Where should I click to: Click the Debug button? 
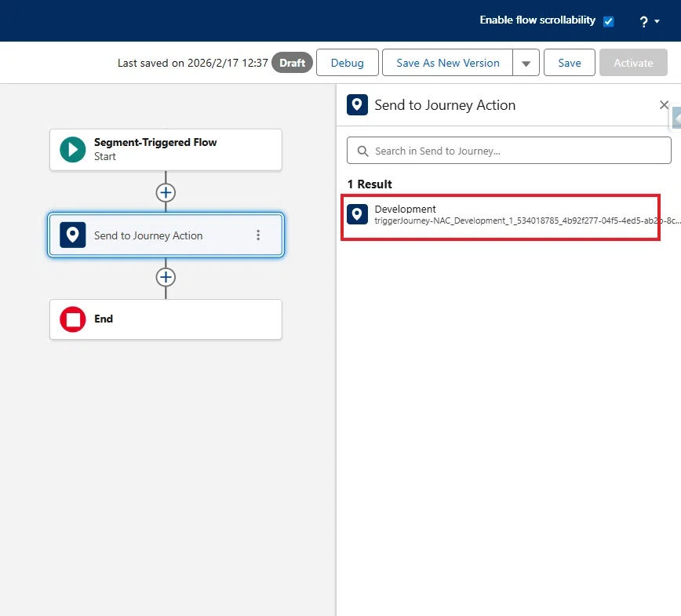pyautogui.click(x=347, y=63)
